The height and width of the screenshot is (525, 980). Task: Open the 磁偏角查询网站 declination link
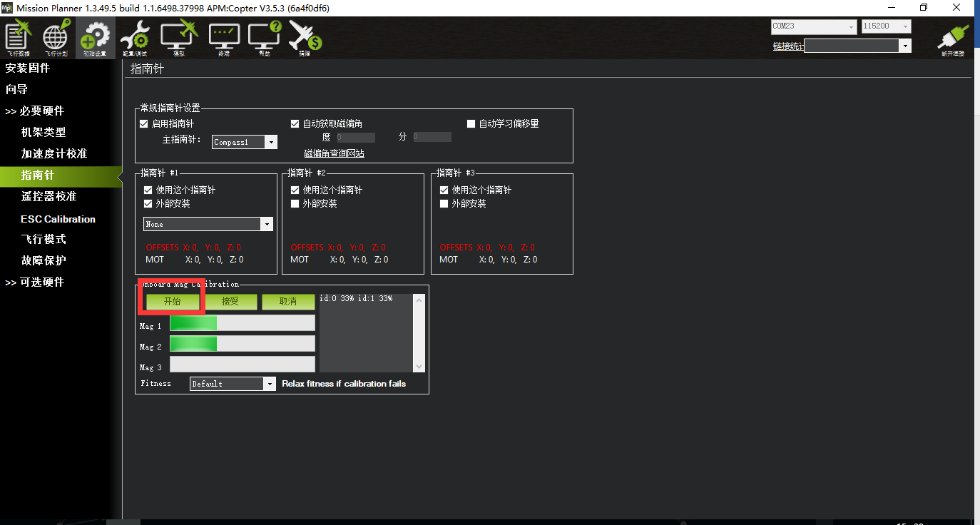(x=334, y=154)
